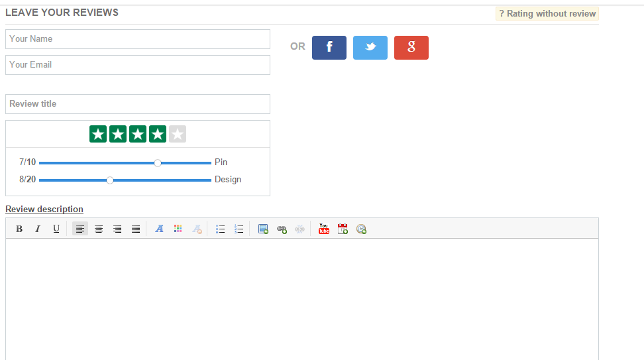Set rating to three stars

coord(138,134)
